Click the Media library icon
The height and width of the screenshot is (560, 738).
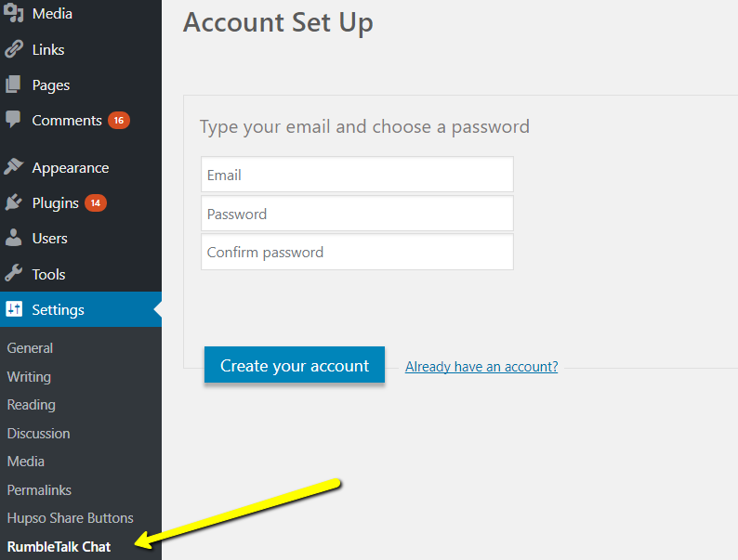[x=14, y=13]
